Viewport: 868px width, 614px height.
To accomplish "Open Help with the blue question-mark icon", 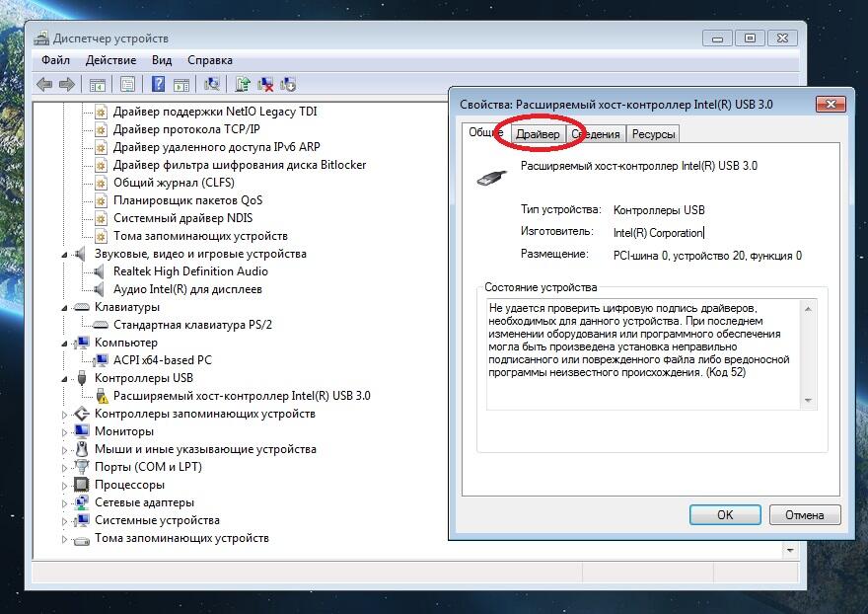I will tap(159, 84).
